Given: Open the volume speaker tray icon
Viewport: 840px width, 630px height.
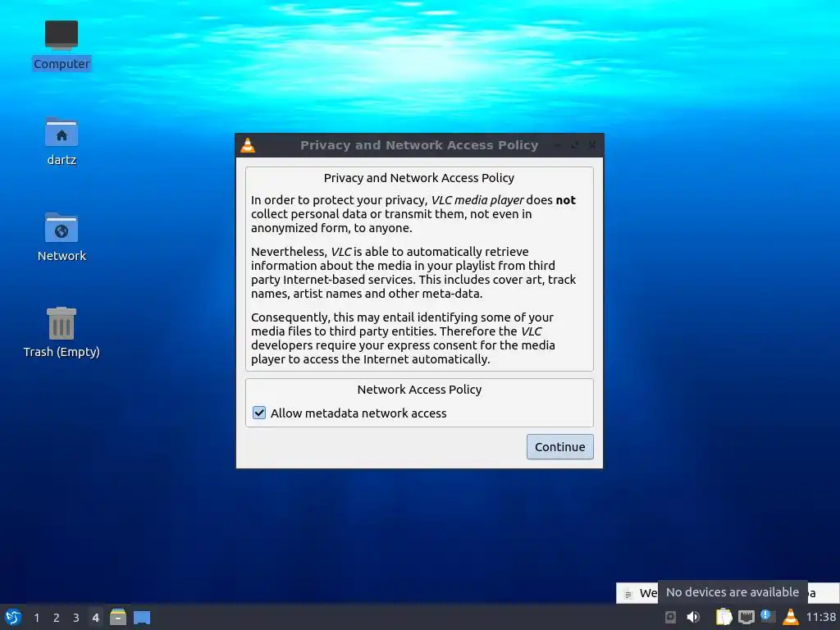Looking at the screenshot, I should pos(693,617).
